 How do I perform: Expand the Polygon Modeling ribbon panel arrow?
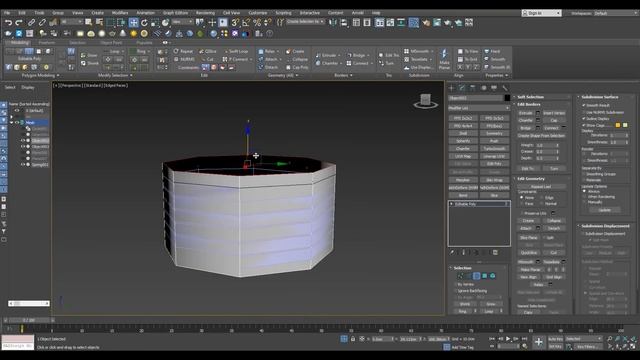click(x=58, y=76)
